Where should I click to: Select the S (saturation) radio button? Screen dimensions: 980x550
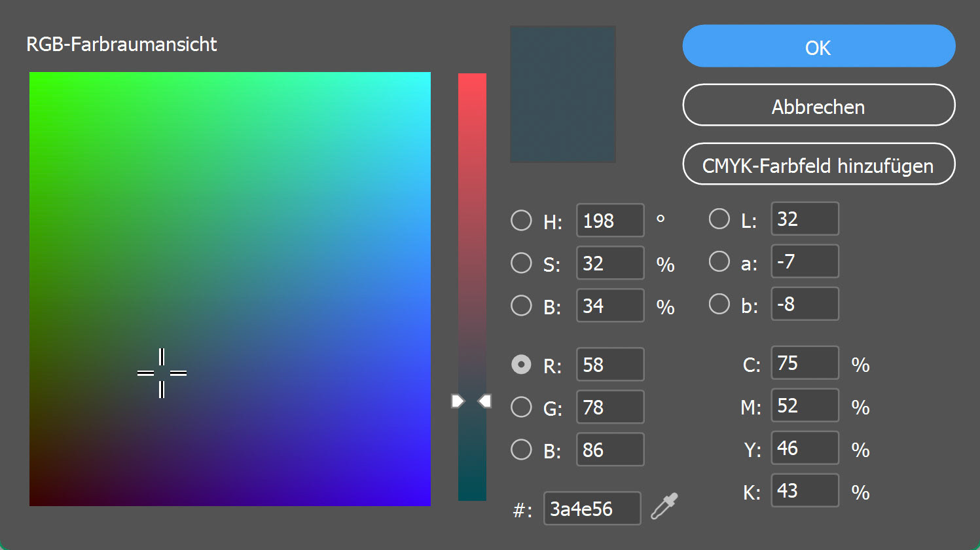(521, 263)
